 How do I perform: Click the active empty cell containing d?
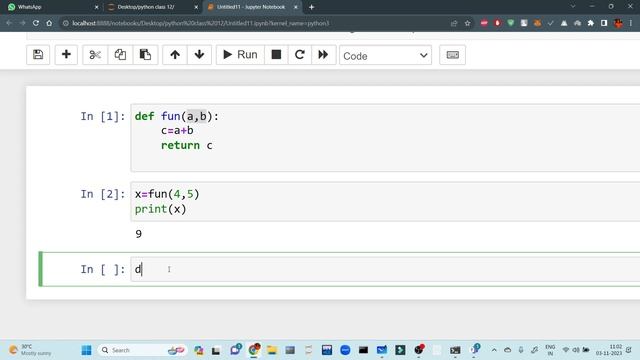point(385,269)
